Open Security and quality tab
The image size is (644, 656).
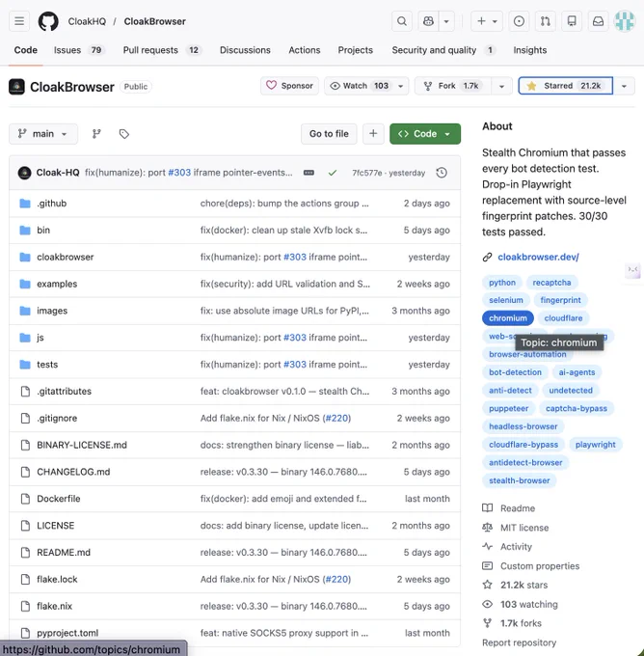(x=443, y=50)
